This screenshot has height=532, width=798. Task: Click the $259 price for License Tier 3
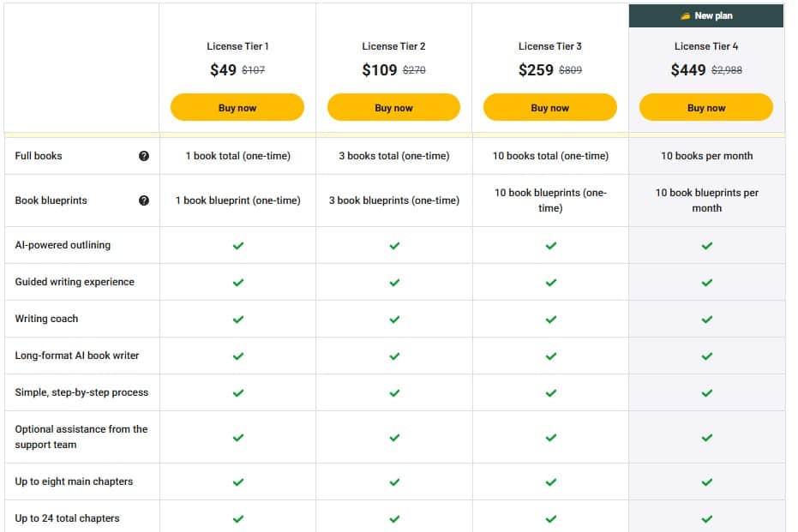[537, 69]
